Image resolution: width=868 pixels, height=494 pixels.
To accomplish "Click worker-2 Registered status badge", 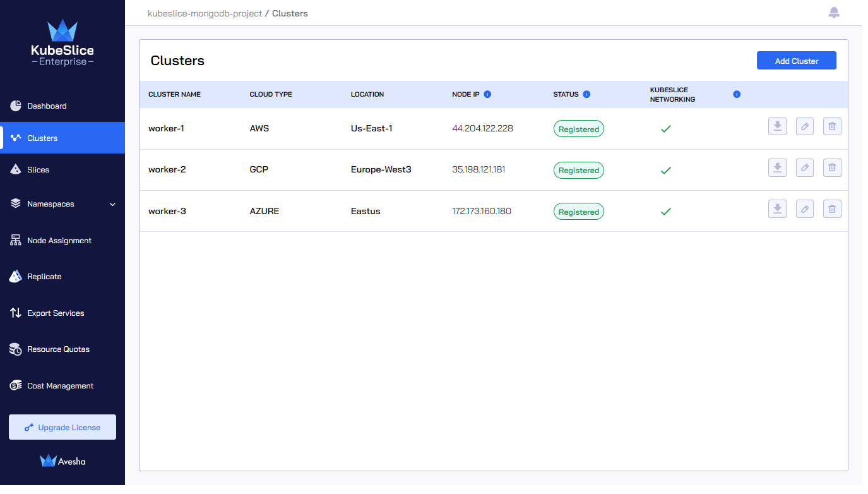I will 579,170.
